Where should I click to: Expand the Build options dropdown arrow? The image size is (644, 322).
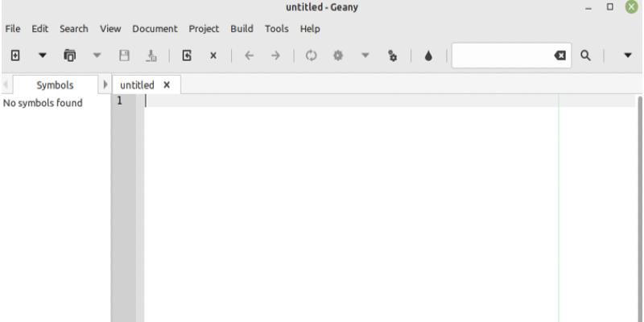click(x=365, y=56)
